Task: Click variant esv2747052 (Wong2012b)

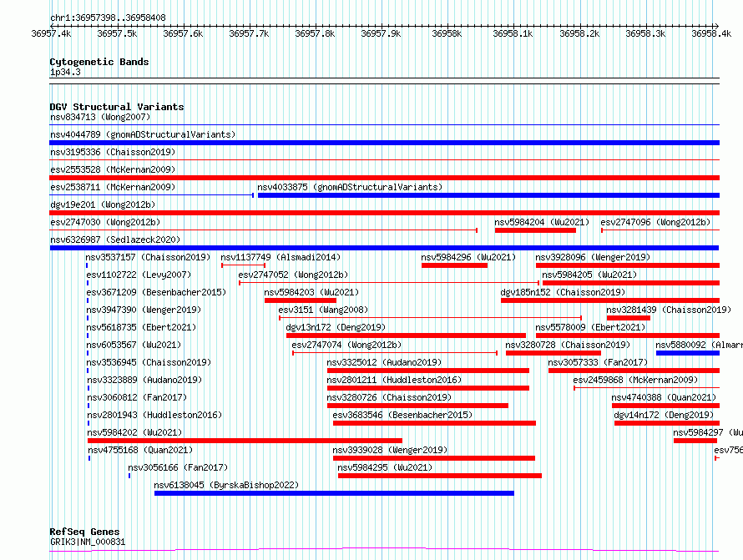Action: pos(293,275)
